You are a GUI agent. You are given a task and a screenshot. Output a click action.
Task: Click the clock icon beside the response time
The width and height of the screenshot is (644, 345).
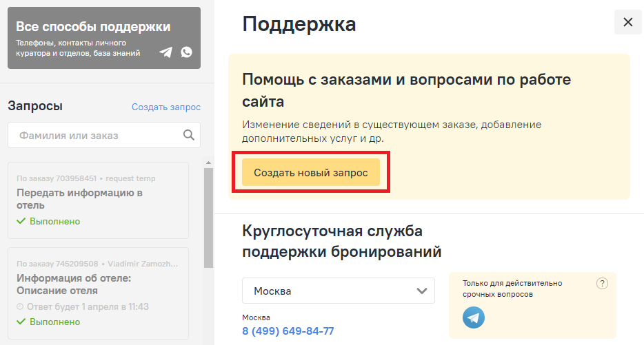20,307
